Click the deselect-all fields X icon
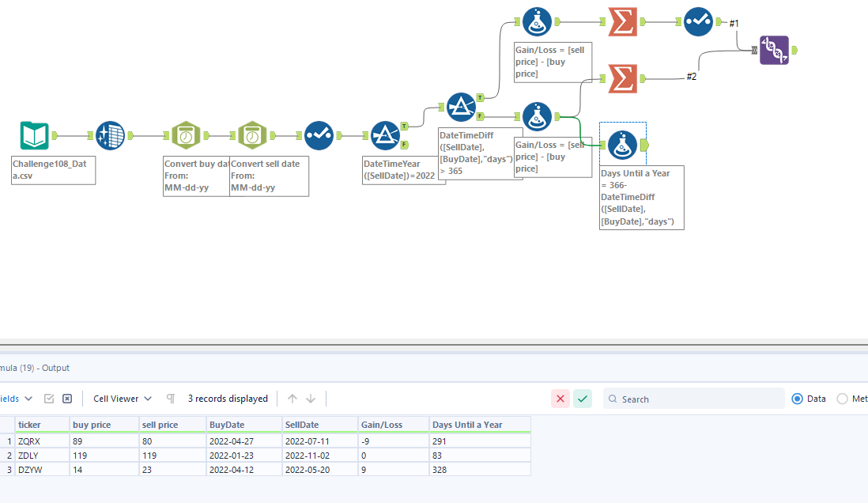Viewport: 868px width, 503px height. (67, 399)
